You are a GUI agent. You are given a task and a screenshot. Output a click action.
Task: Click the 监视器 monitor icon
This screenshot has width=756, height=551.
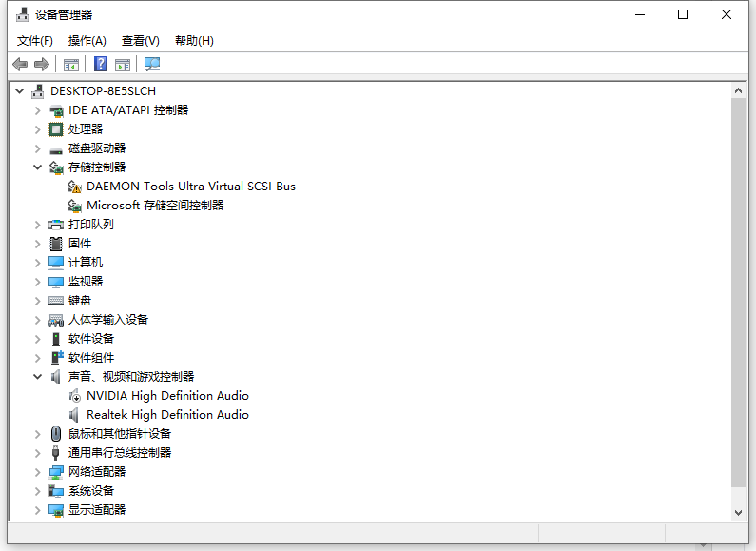point(56,281)
